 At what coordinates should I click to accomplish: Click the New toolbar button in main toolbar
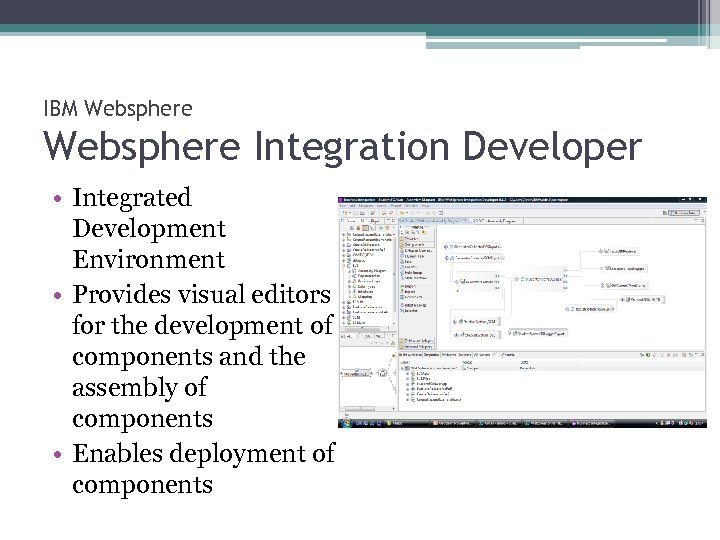point(344,213)
